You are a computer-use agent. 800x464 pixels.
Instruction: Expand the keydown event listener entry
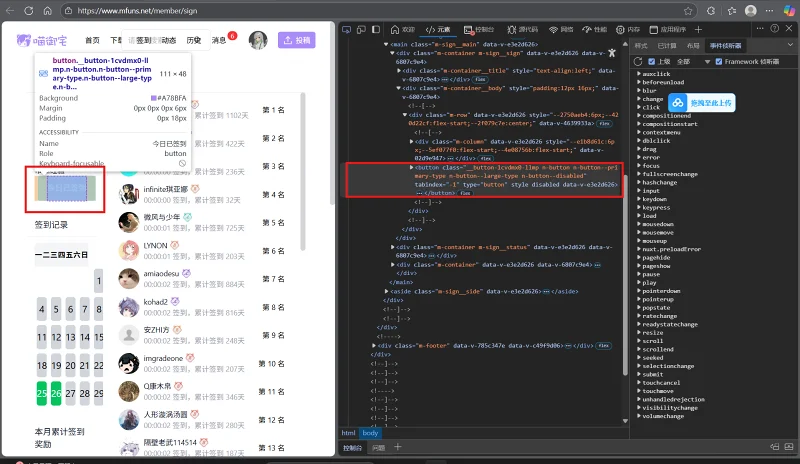coord(639,199)
